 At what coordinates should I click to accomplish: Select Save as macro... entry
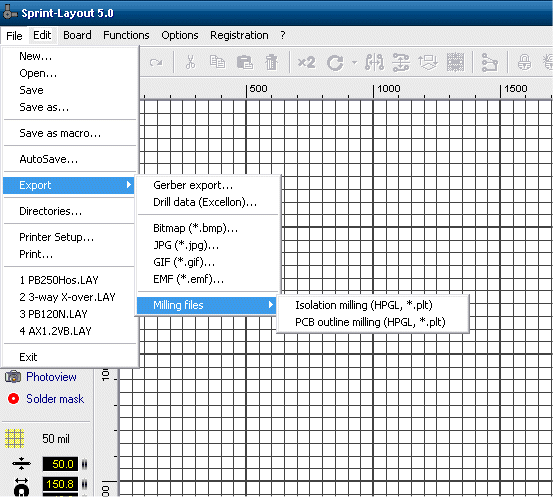(69, 133)
